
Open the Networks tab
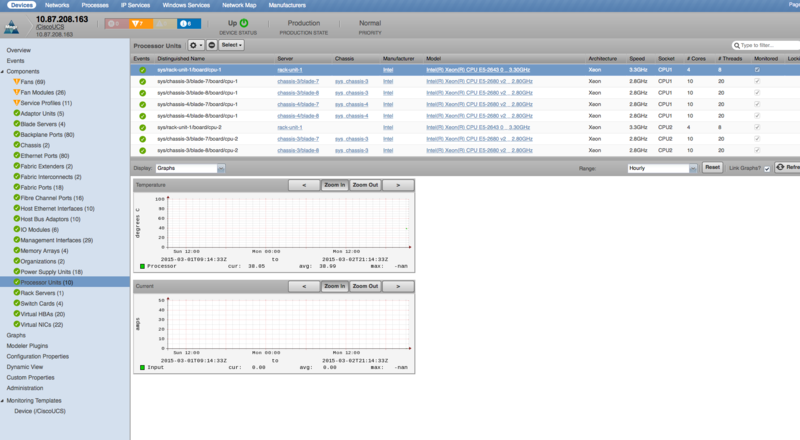(x=57, y=5)
